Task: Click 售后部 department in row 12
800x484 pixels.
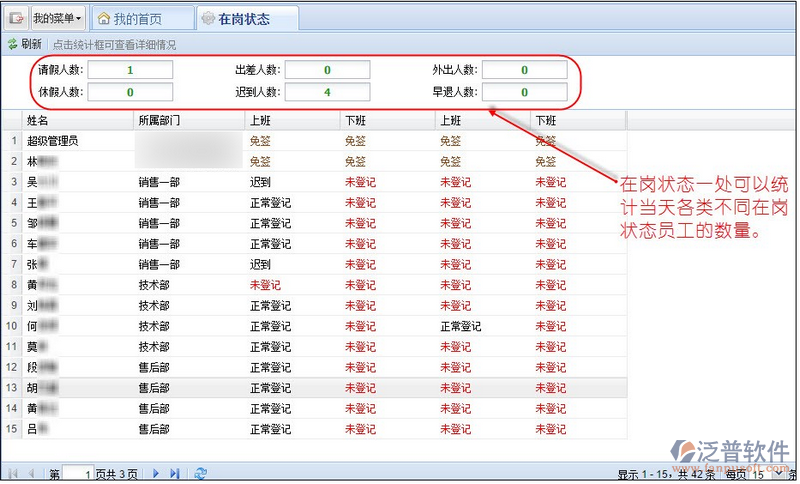Action: (x=154, y=368)
